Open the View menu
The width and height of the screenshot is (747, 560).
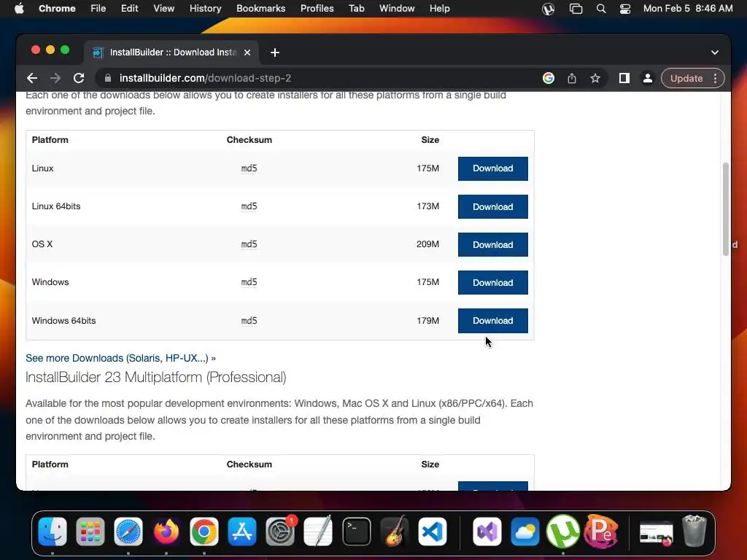coord(163,9)
